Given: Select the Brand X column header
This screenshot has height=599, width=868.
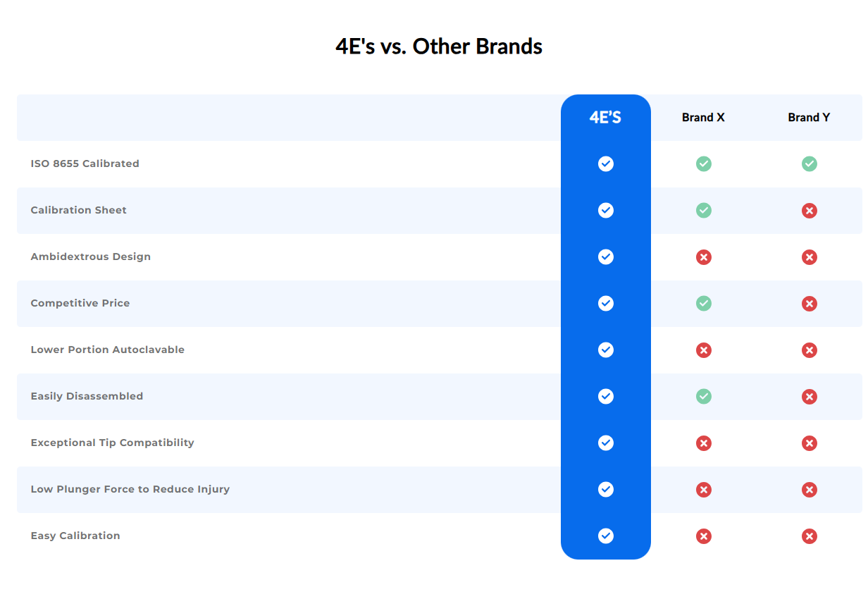Looking at the screenshot, I should 703,118.
